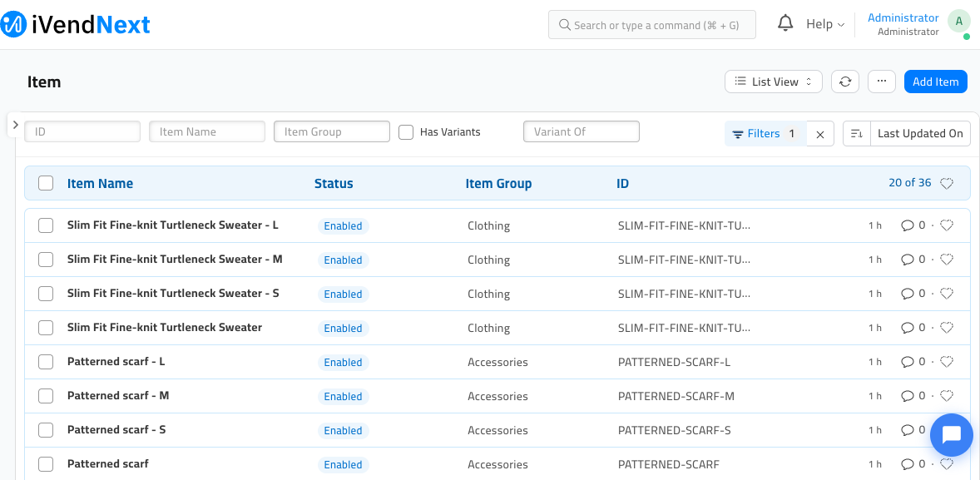Focus the search or command bar
The height and width of the screenshot is (480, 980).
[x=652, y=25]
